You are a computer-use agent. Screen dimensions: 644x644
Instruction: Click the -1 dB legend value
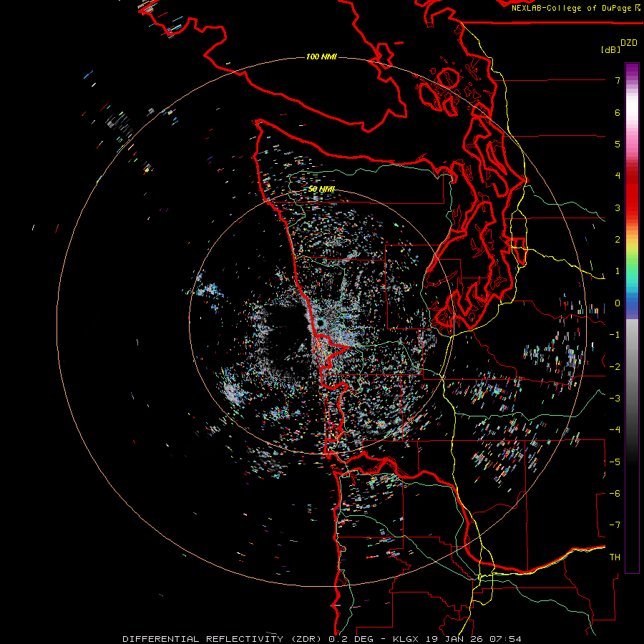615,335
